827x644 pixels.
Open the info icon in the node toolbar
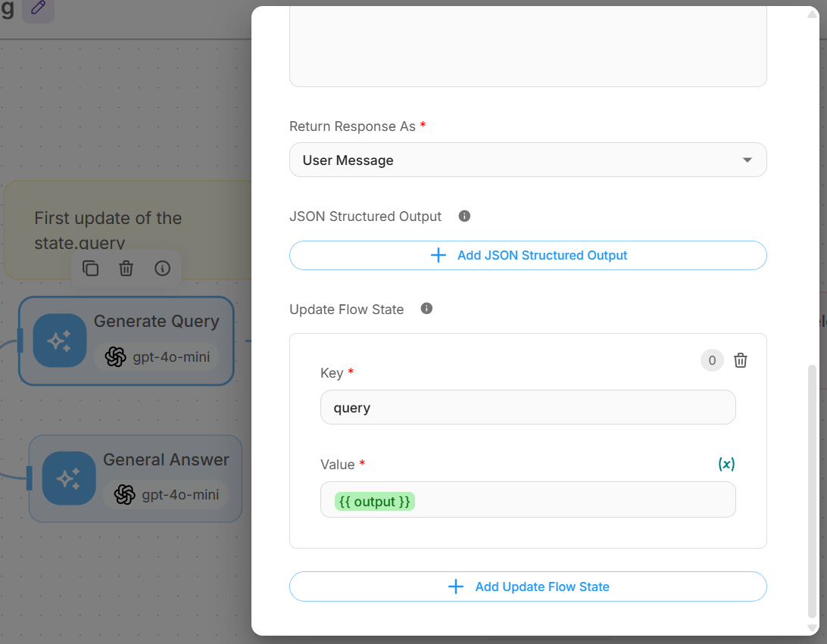(162, 269)
